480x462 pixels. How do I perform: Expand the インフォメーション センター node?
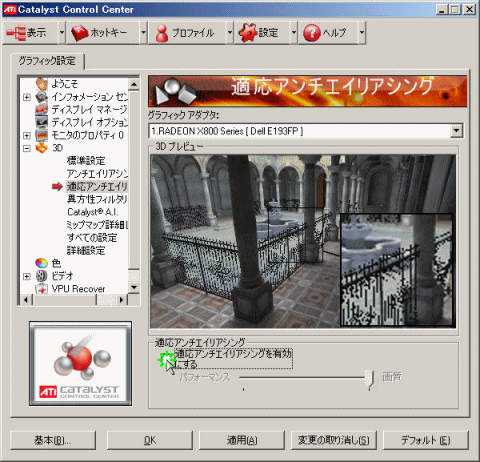pos(27,97)
